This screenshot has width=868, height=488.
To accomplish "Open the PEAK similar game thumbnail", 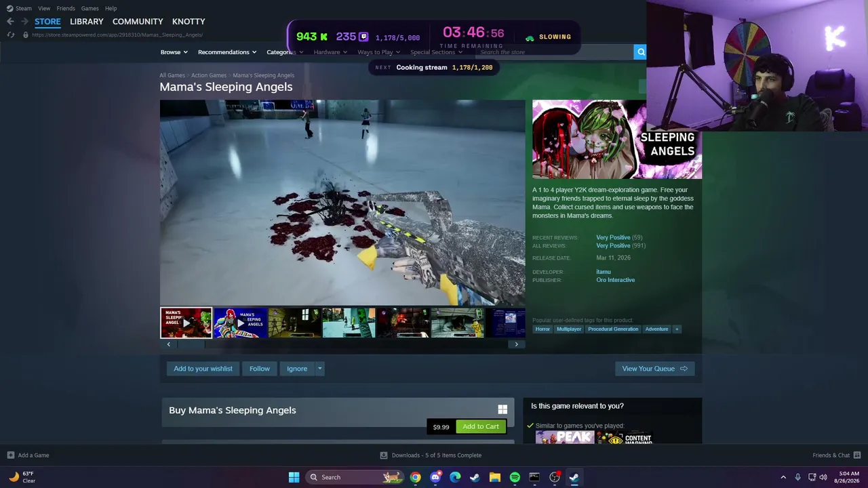I will (565, 437).
